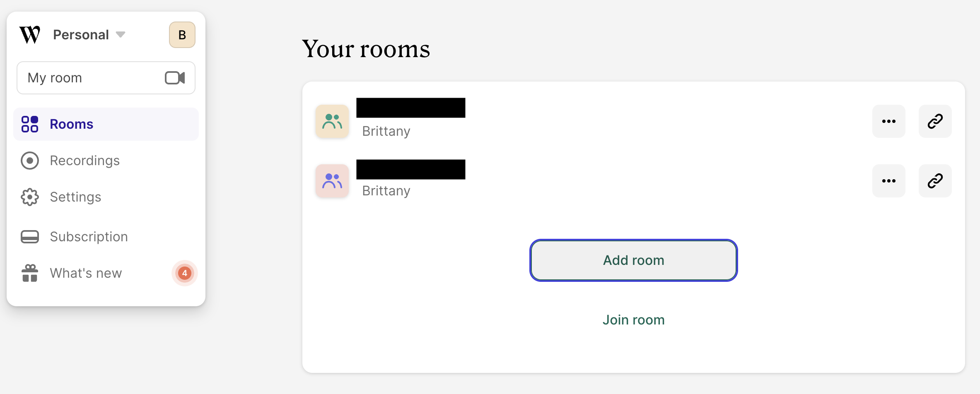Open the Settings gear item
980x394 pixels.
[75, 197]
